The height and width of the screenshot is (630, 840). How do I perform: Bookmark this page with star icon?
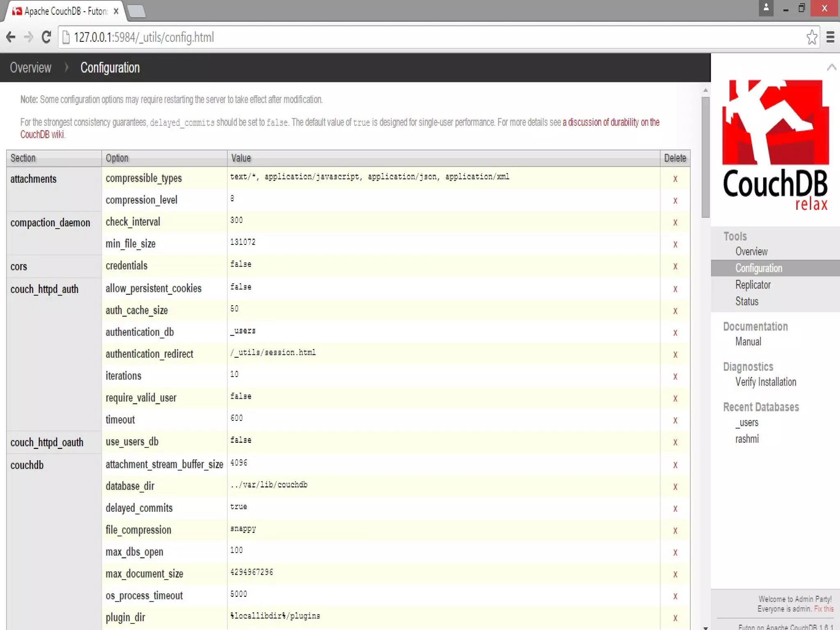[x=811, y=37]
